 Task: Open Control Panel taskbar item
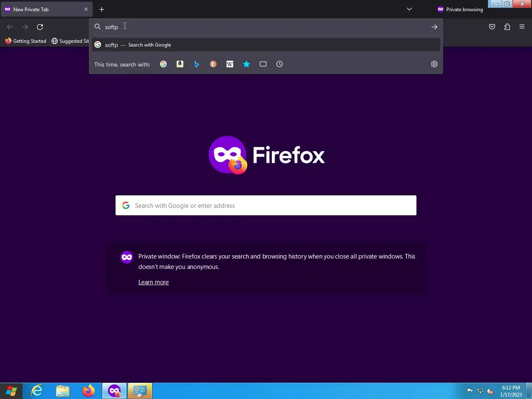pos(140,391)
